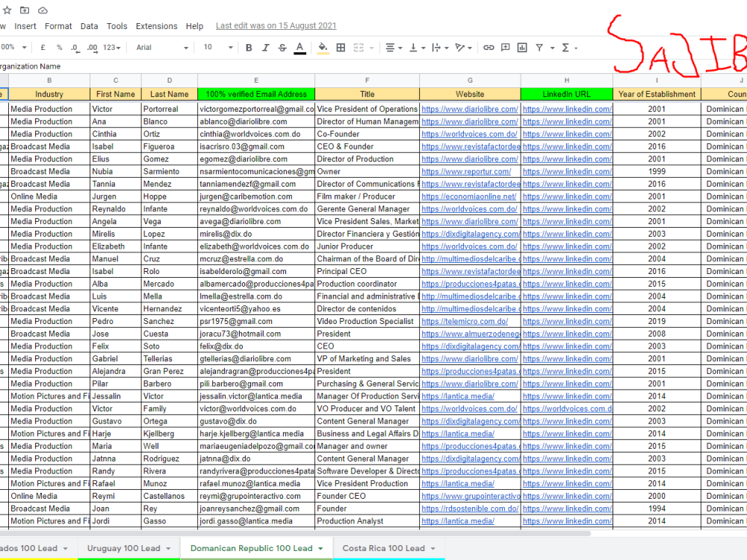Select email cell felix@dix.do
This screenshot has height=560, width=747.
point(255,346)
